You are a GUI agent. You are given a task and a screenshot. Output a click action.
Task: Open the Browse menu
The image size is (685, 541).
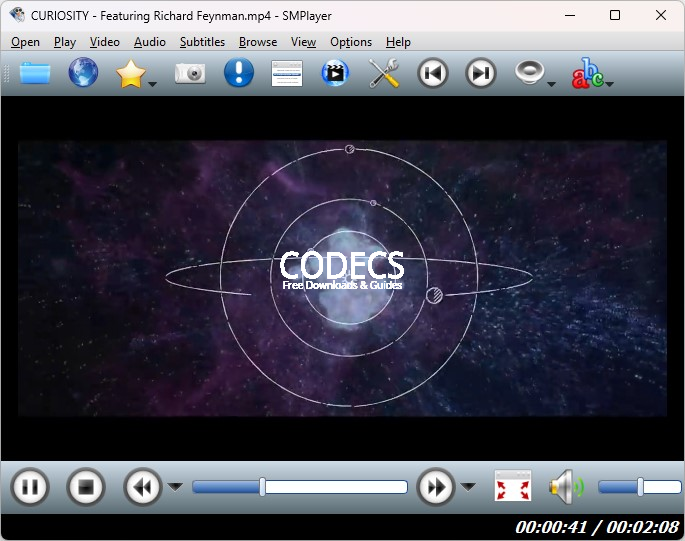coord(258,42)
